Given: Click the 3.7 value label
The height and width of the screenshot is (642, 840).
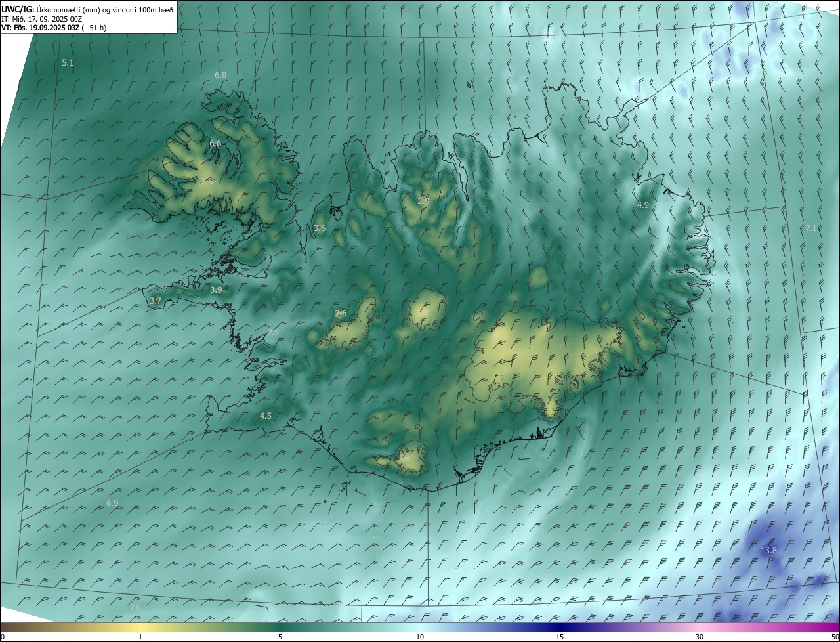Looking at the screenshot, I should click(x=156, y=301).
